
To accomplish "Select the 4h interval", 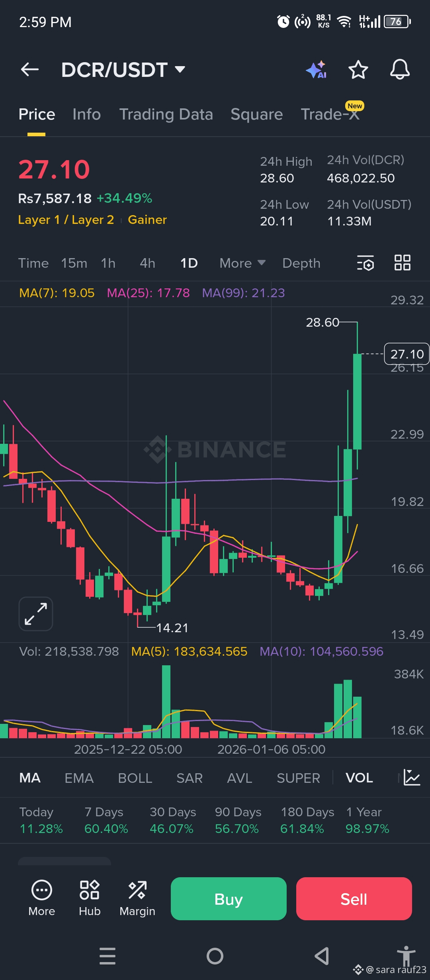I will (147, 263).
